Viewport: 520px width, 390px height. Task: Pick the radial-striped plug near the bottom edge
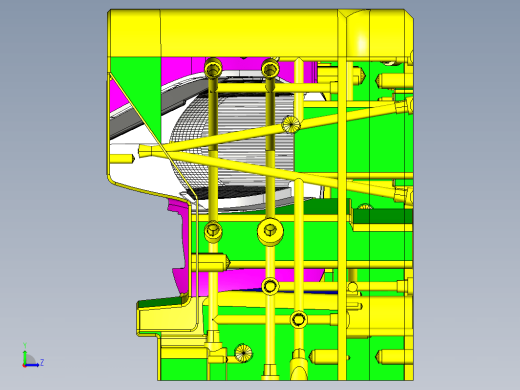coord(243,353)
